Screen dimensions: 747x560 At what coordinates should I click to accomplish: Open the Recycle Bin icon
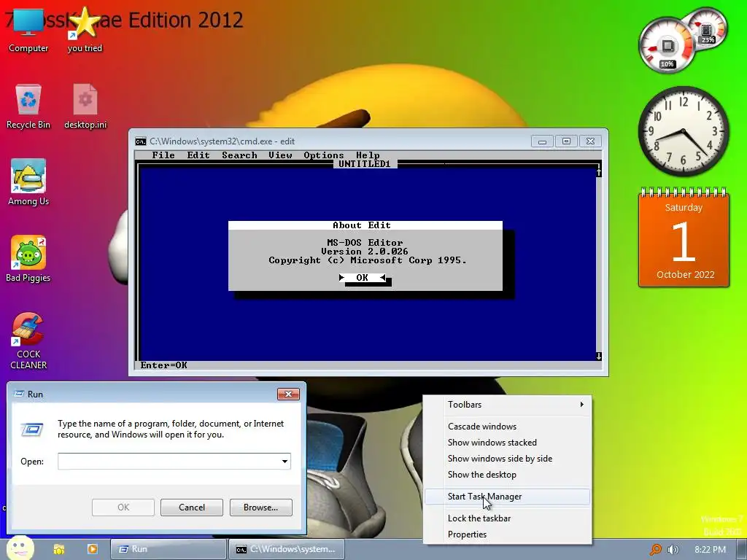[x=28, y=106]
